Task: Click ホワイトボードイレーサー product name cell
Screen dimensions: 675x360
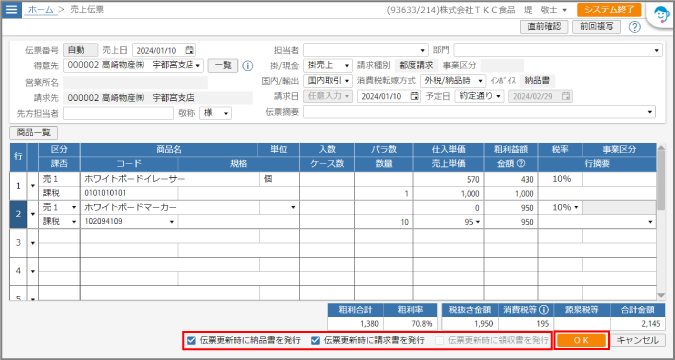Action: [170, 179]
